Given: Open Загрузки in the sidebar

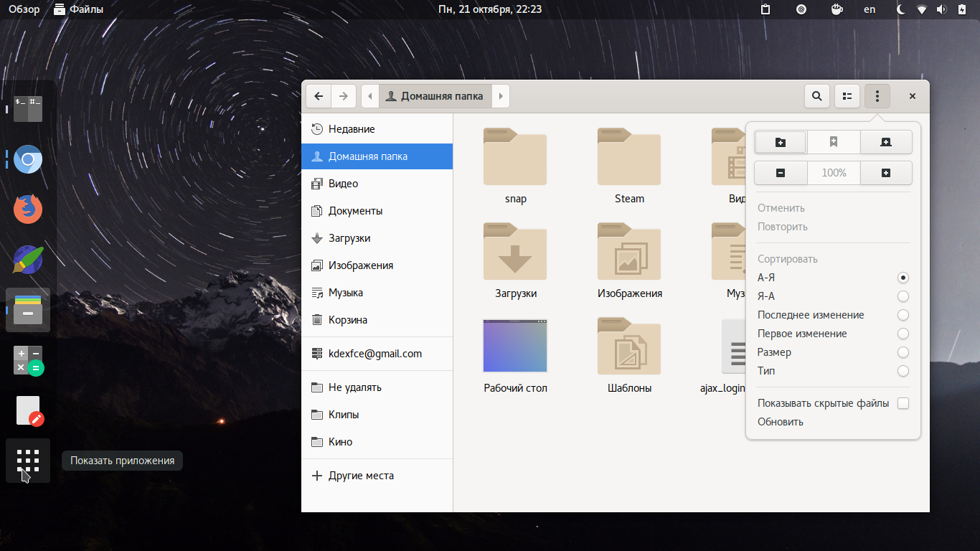Looking at the screenshot, I should point(377,238).
